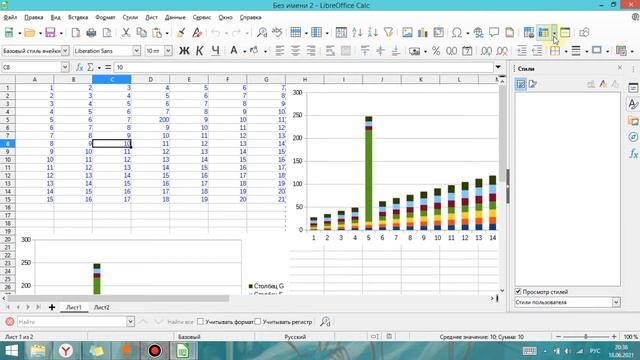Switch to the Лист1 sheet tab
The height and width of the screenshot is (360, 640).
coord(74,307)
